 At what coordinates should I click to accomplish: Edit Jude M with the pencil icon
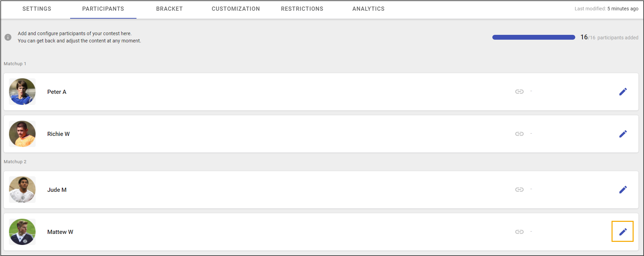point(623,190)
